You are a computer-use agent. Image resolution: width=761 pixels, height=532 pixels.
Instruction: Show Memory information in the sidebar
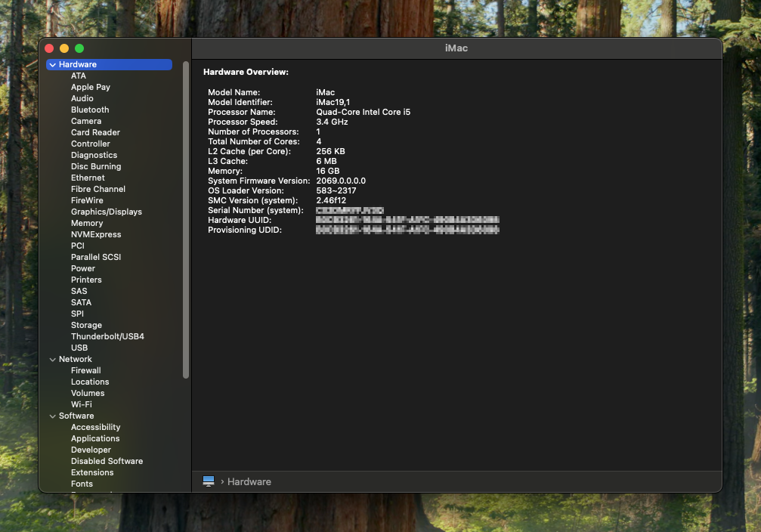[x=87, y=223]
